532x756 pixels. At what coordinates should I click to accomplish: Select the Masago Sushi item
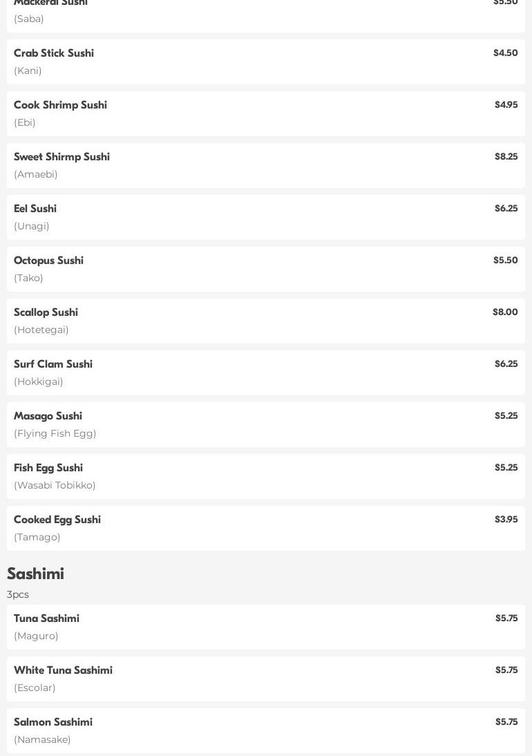(48, 416)
